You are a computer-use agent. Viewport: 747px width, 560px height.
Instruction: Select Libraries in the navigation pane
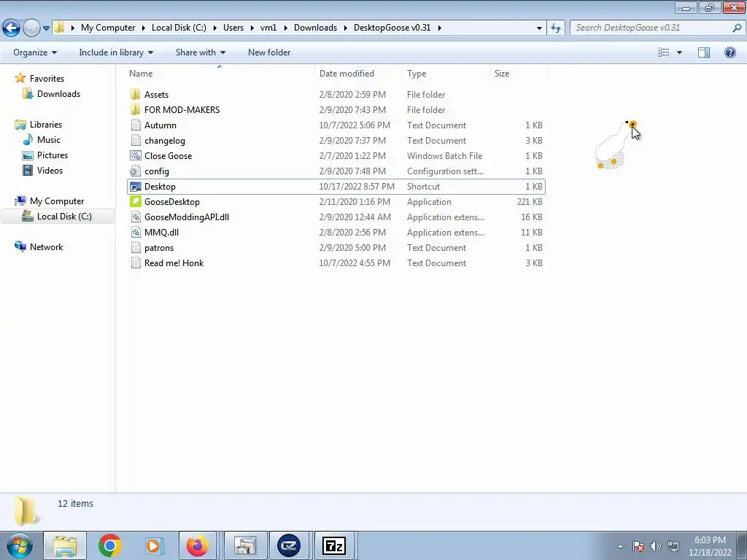[46, 124]
